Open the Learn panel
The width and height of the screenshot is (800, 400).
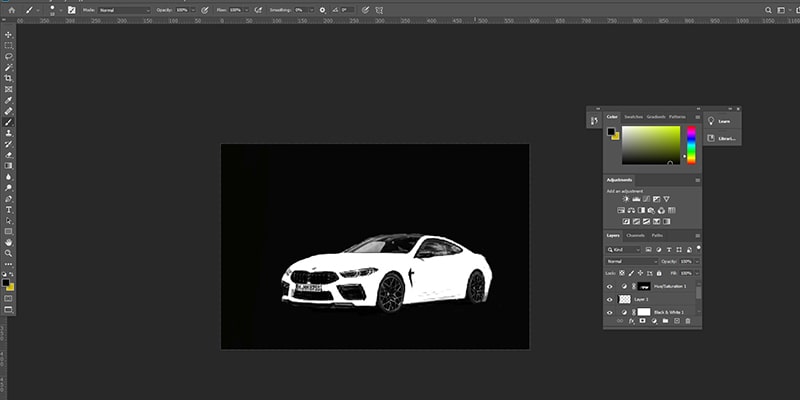point(722,121)
